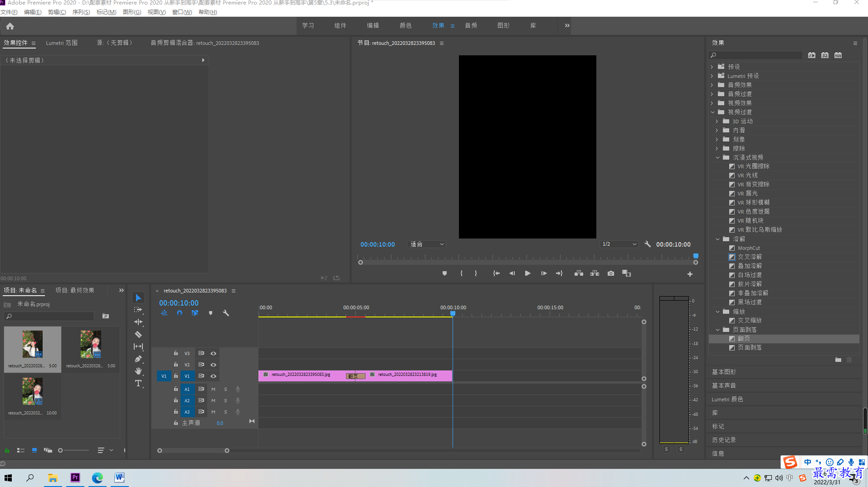Image resolution: width=868 pixels, height=487 pixels.
Task: Go to In point
Action: (497, 273)
